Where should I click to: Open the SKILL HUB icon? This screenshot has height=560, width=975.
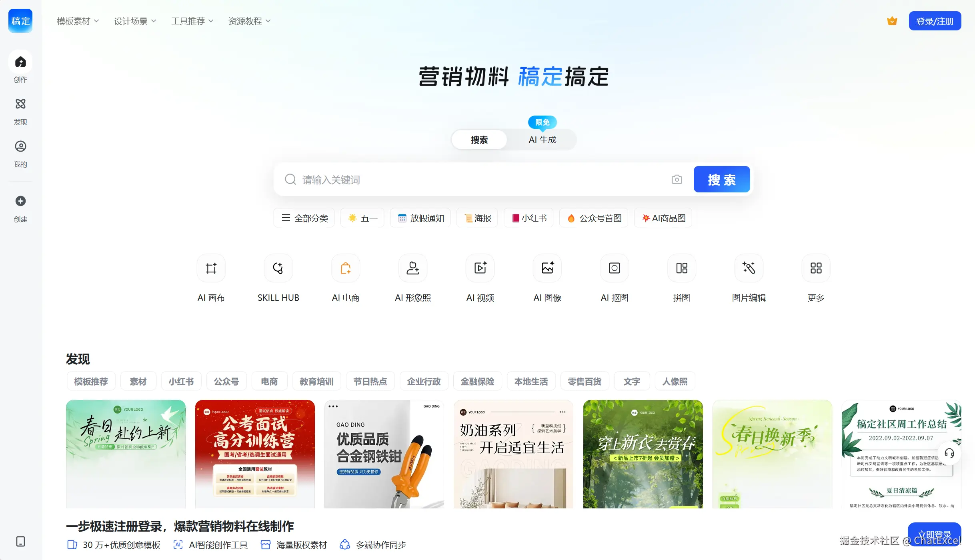(x=278, y=268)
